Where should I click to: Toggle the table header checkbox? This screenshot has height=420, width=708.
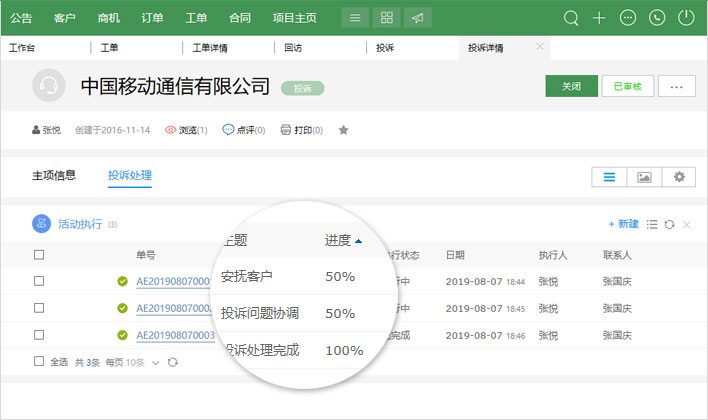(x=39, y=255)
